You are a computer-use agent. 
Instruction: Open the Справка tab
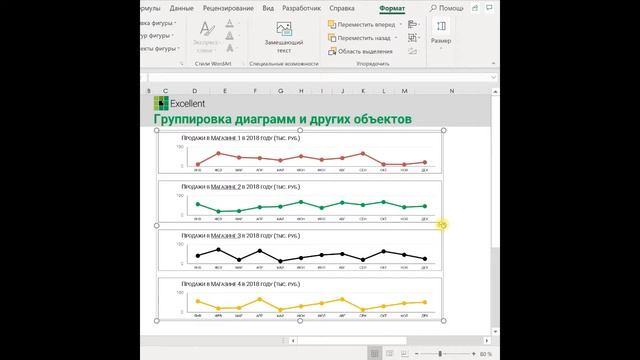click(x=342, y=8)
